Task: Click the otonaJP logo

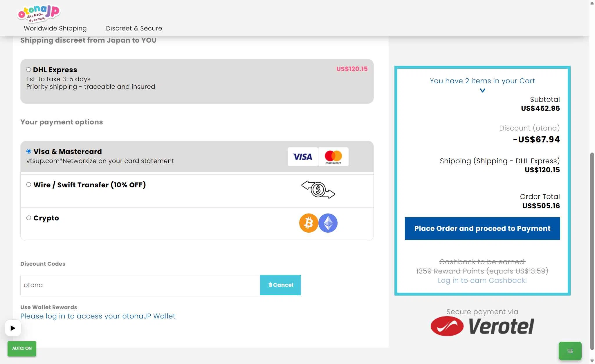Action: coord(39,13)
